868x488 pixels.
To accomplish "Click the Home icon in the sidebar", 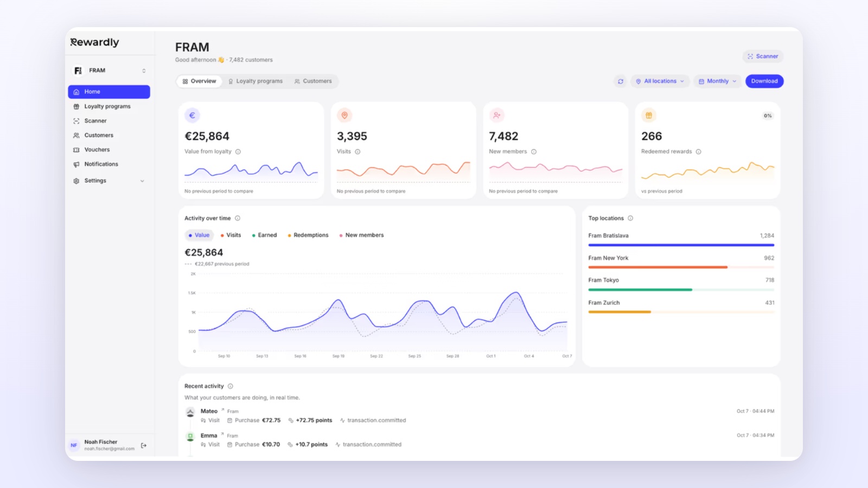I will click(x=76, y=92).
